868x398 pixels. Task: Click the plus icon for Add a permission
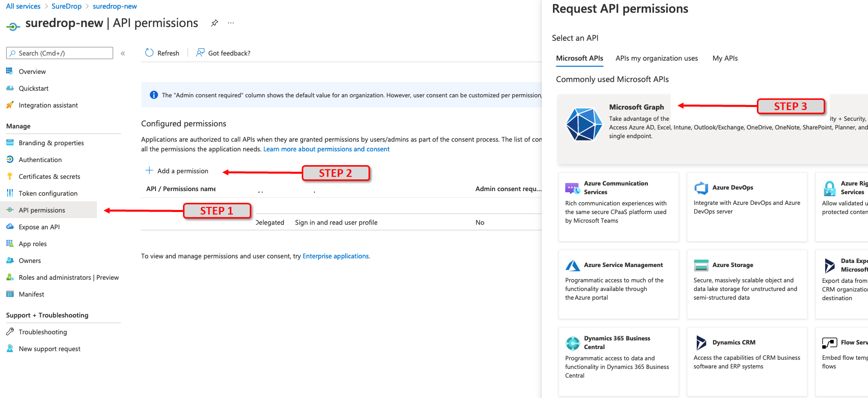coord(149,170)
